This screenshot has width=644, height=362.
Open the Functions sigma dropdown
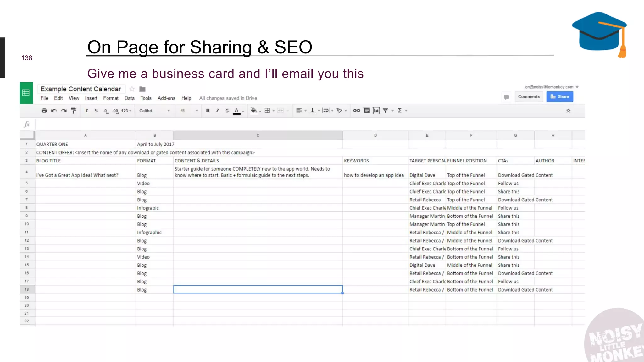click(x=402, y=111)
